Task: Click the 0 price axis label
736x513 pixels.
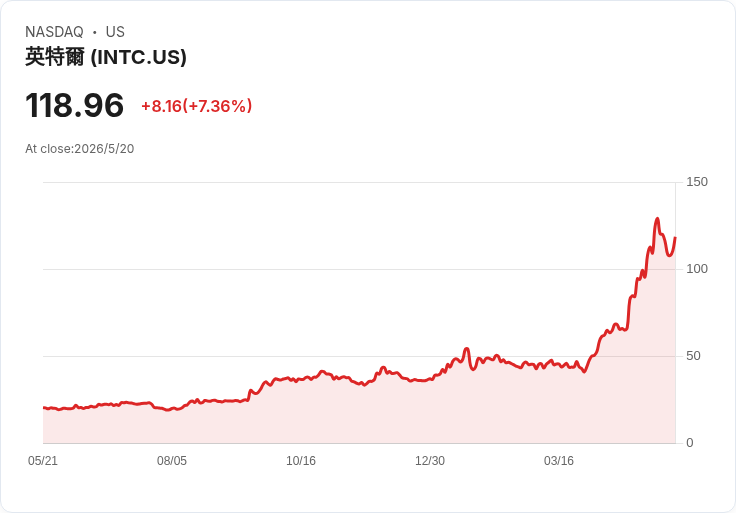Action: (690, 443)
